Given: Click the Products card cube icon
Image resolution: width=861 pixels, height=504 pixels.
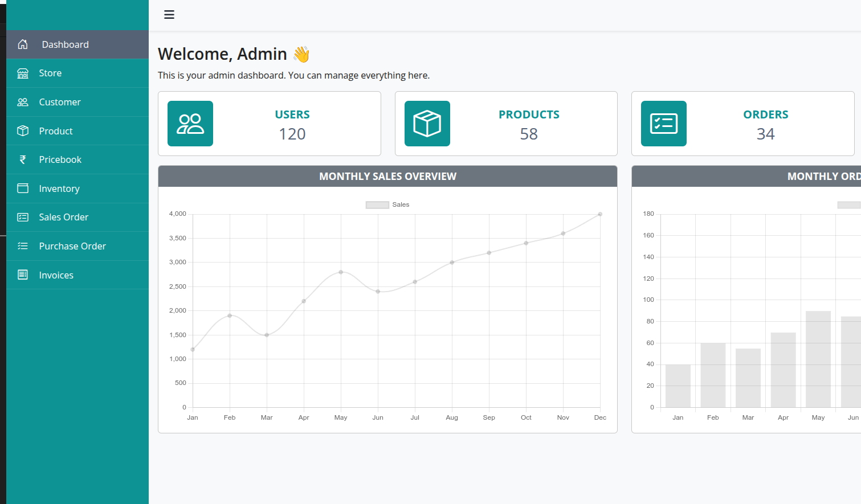Looking at the screenshot, I should coord(427,124).
